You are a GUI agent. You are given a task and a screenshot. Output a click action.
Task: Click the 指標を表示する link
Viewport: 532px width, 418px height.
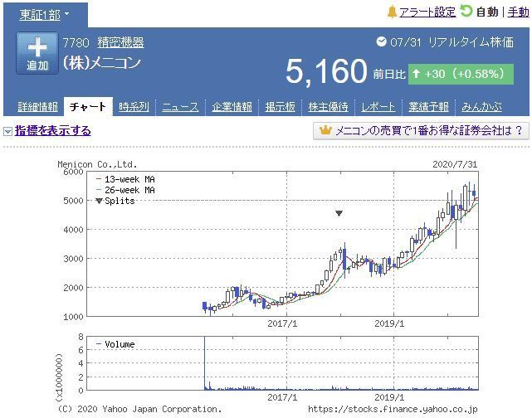pyautogui.click(x=52, y=130)
